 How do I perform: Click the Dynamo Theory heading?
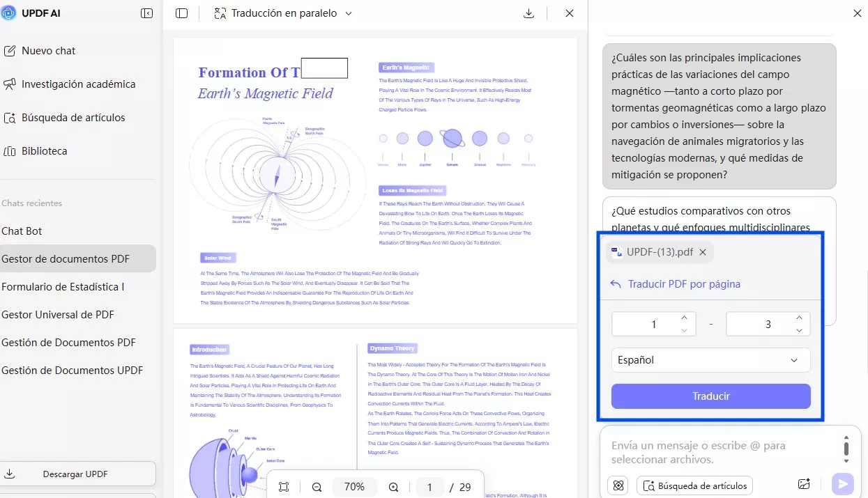point(393,348)
